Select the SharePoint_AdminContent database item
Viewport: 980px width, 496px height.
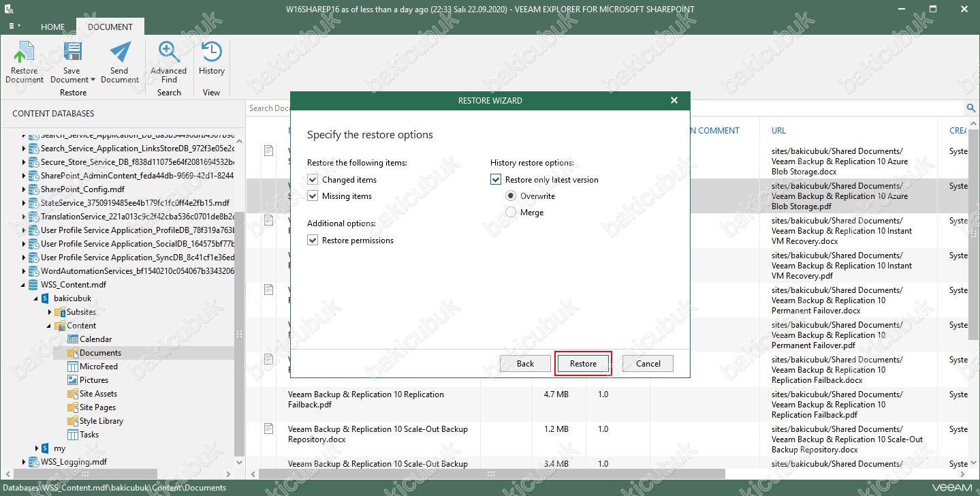(137, 176)
